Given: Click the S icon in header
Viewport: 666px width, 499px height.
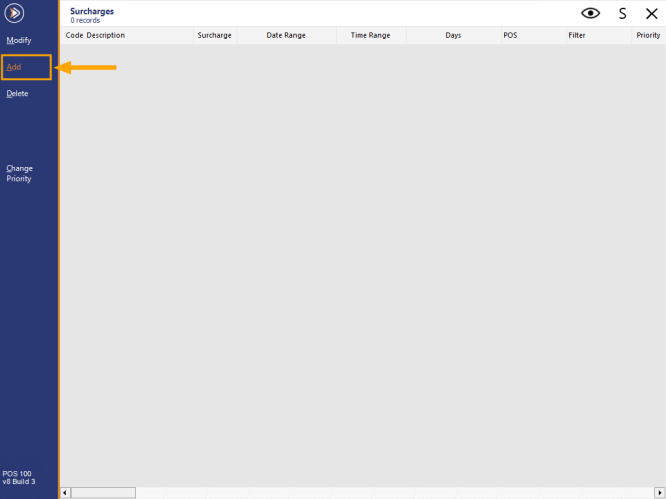Looking at the screenshot, I should [622, 13].
